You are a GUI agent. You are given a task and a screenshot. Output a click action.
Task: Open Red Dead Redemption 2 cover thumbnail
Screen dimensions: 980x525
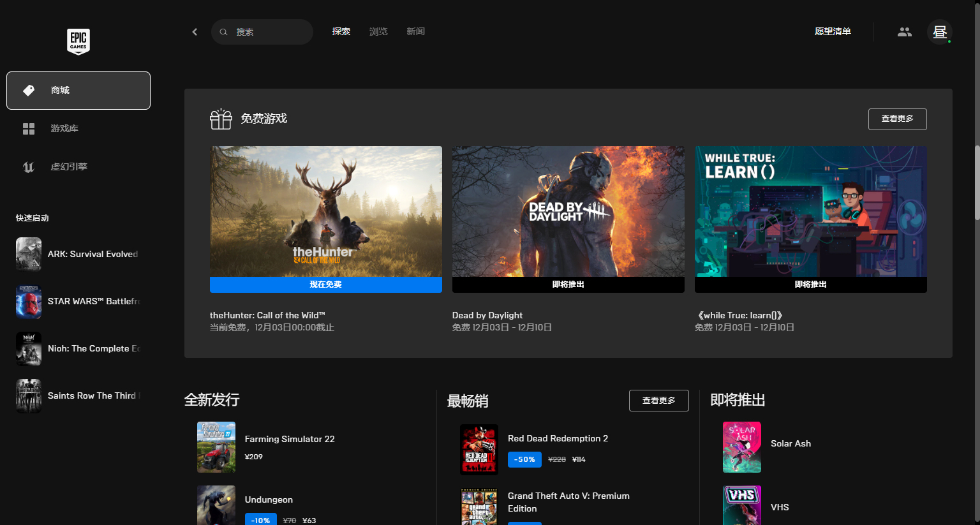click(x=479, y=450)
